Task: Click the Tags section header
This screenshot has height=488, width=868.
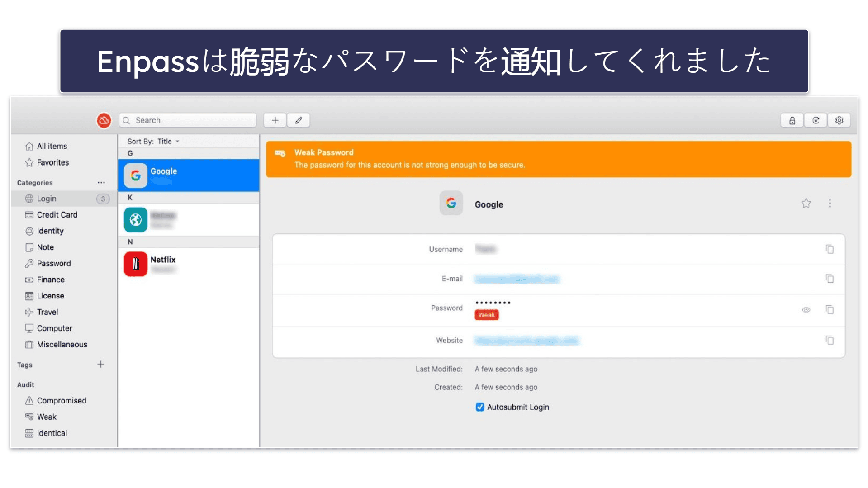Action: 25,365
